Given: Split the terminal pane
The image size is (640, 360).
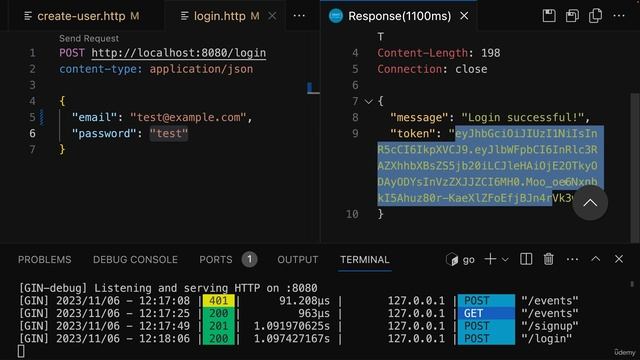Looking at the screenshot, I should click(x=526, y=259).
